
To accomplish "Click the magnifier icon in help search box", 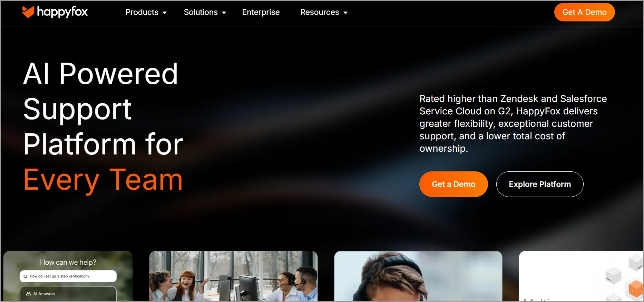I will click(26, 276).
